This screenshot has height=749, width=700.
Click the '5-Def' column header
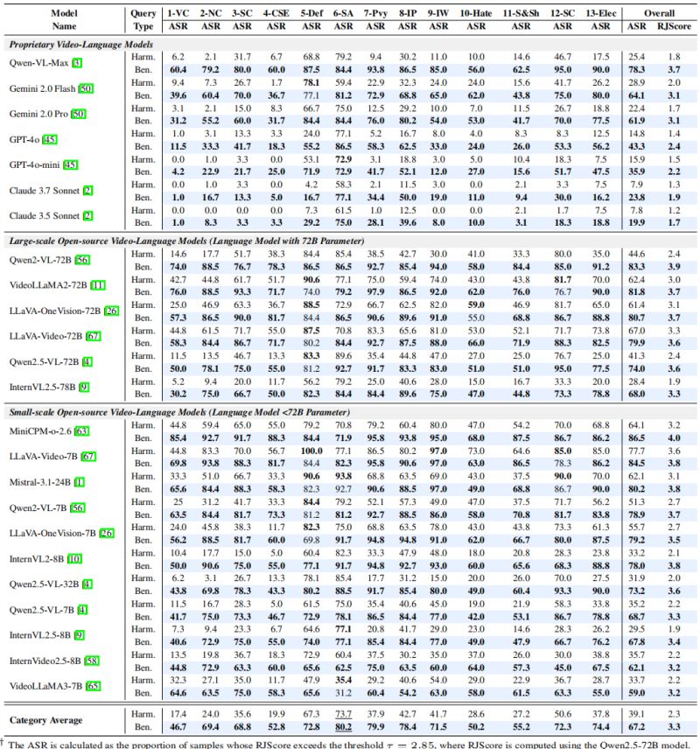point(311,13)
